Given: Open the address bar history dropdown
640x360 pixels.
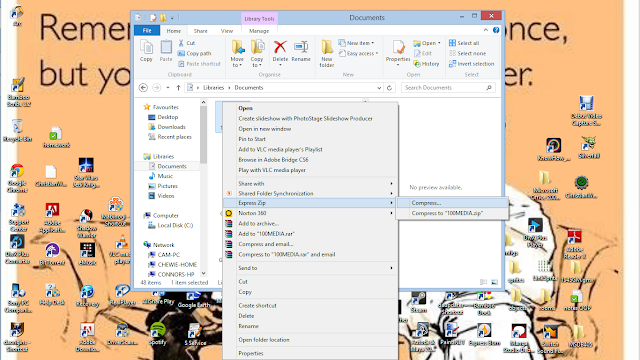Looking at the screenshot, I should (x=379, y=88).
